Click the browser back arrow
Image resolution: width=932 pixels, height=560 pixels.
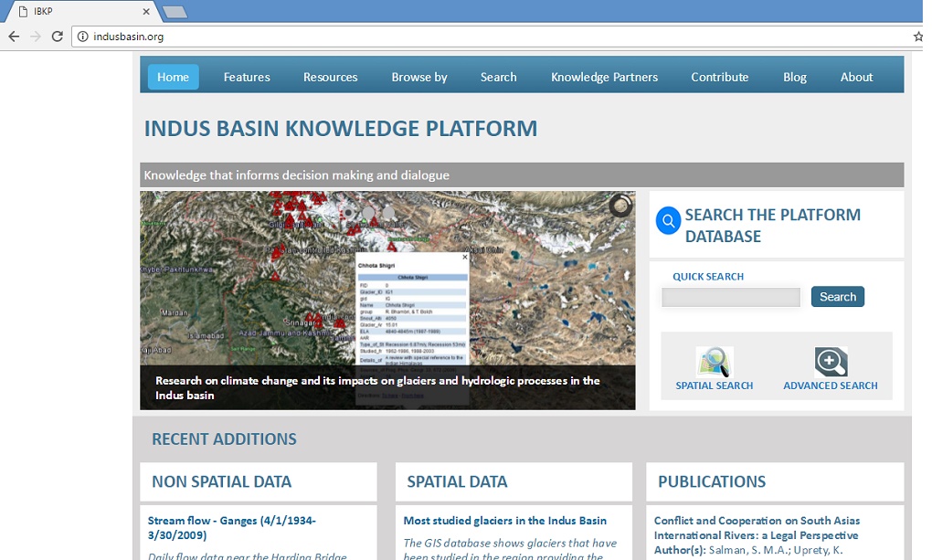point(14,37)
